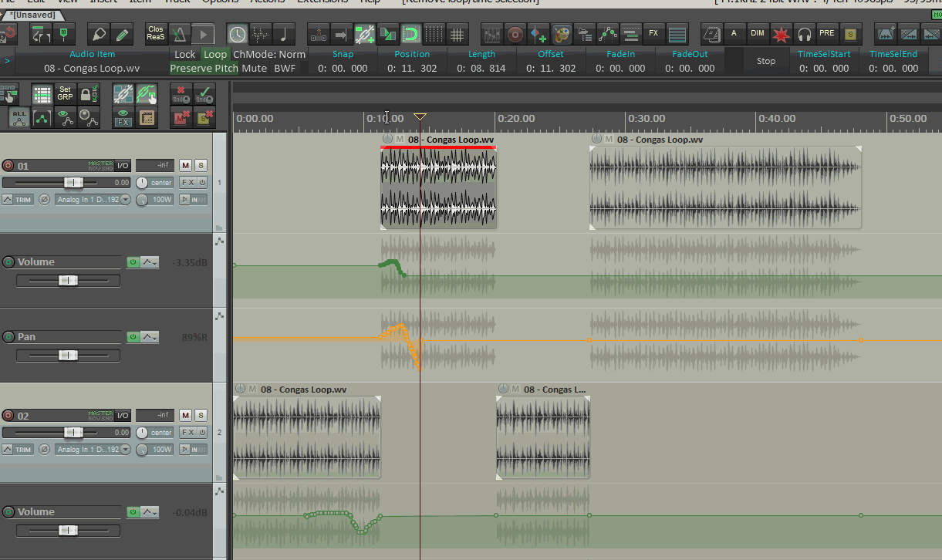Open track 01 input Analog In dropdown
This screenshot has height=560, width=942.
pos(93,200)
